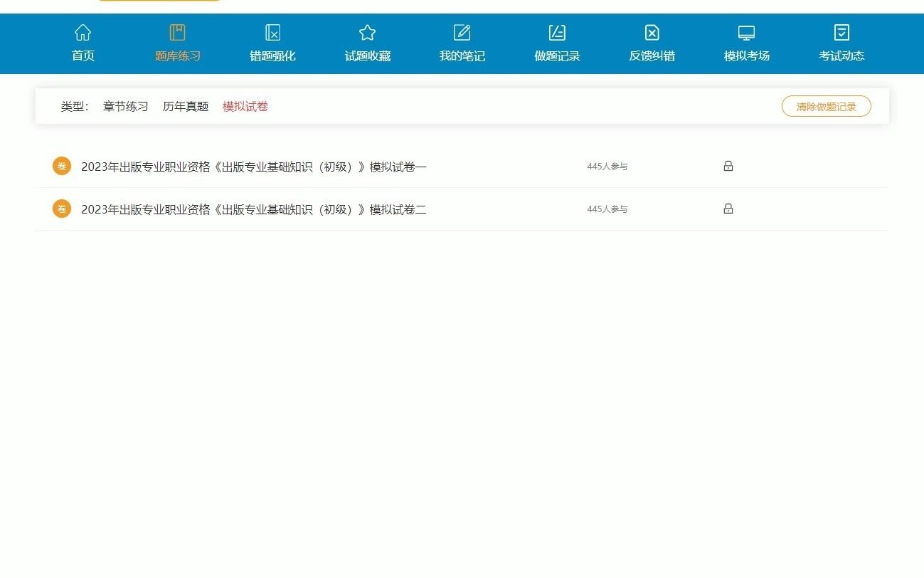The width and height of the screenshot is (924, 578).
Task: Click the 做题记录 icon
Action: point(557,32)
